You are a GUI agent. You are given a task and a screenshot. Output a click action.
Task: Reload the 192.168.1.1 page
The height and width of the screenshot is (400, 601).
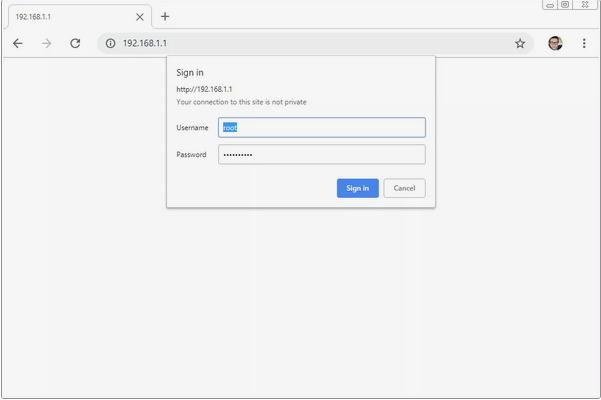tap(75, 43)
